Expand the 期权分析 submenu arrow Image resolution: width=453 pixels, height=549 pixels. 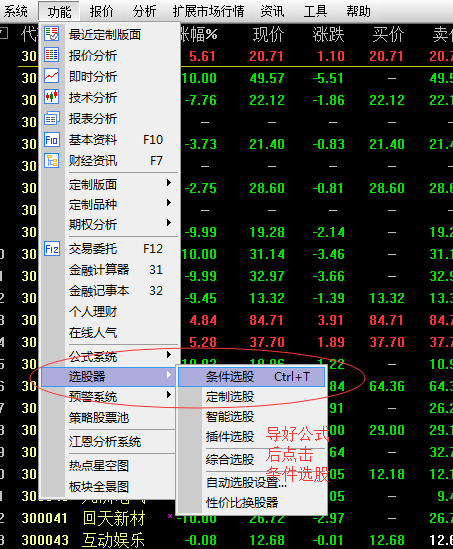pyautogui.click(x=169, y=223)
